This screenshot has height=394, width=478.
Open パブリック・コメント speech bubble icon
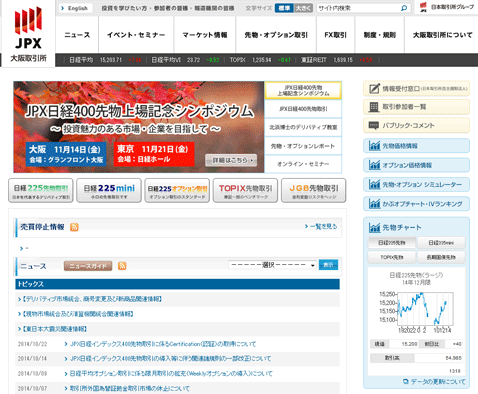coord(374,126)
